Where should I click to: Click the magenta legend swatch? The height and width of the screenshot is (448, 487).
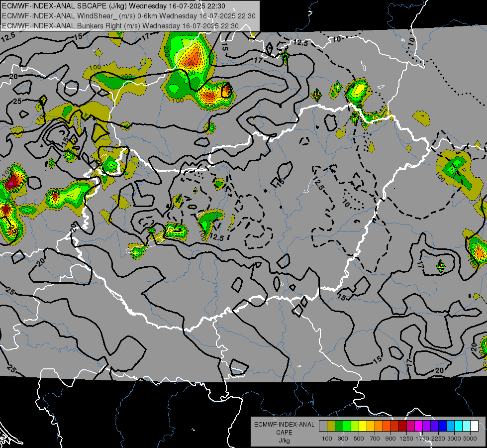click(x=418, y=426)
